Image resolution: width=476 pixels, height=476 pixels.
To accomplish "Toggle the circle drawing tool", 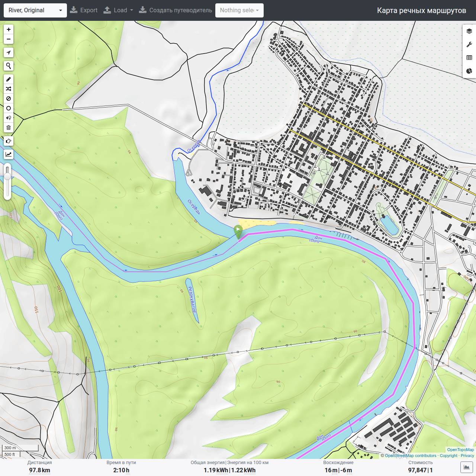I will pos(9,108).
